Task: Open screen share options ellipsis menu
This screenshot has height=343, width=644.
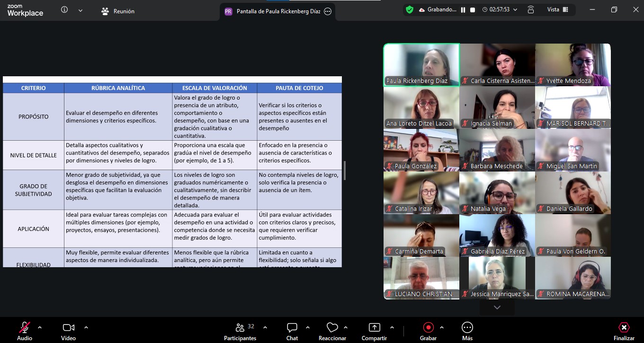Action: point(328,11)
